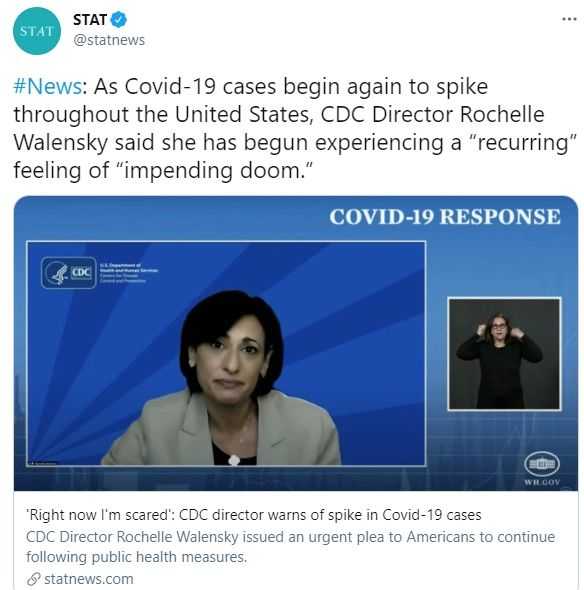Click the COVID-19 RESPONSE banner title
Screen dimensions: 584x590
[445, 217]
